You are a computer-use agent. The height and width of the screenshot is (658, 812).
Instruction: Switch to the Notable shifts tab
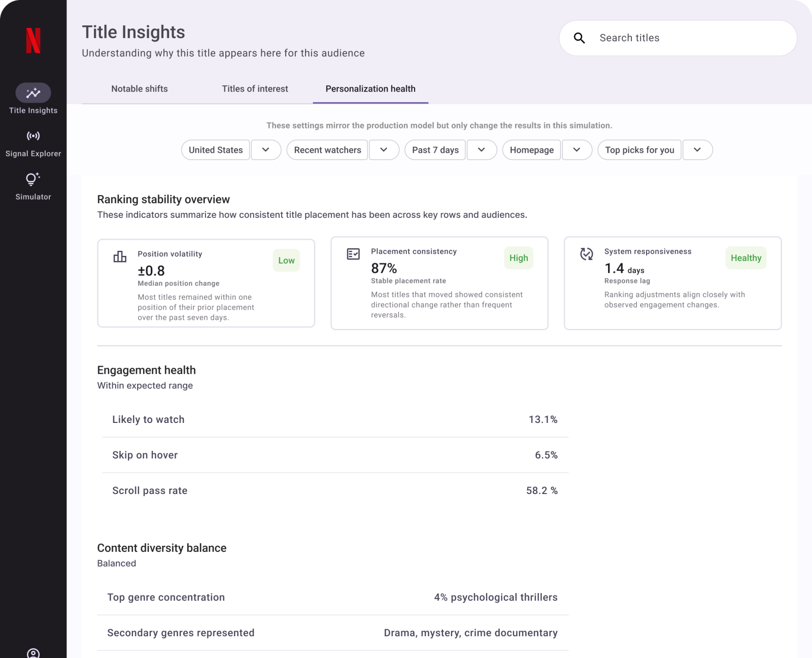tap(140, 89)
